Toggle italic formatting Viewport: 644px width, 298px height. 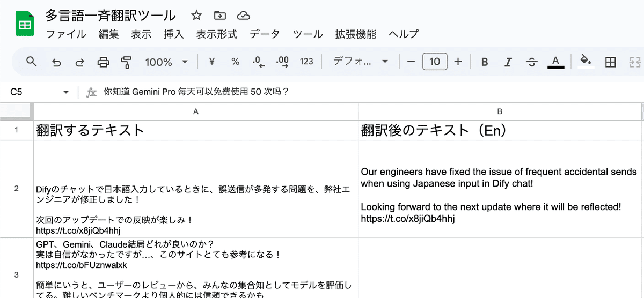(x=508, y=62)
